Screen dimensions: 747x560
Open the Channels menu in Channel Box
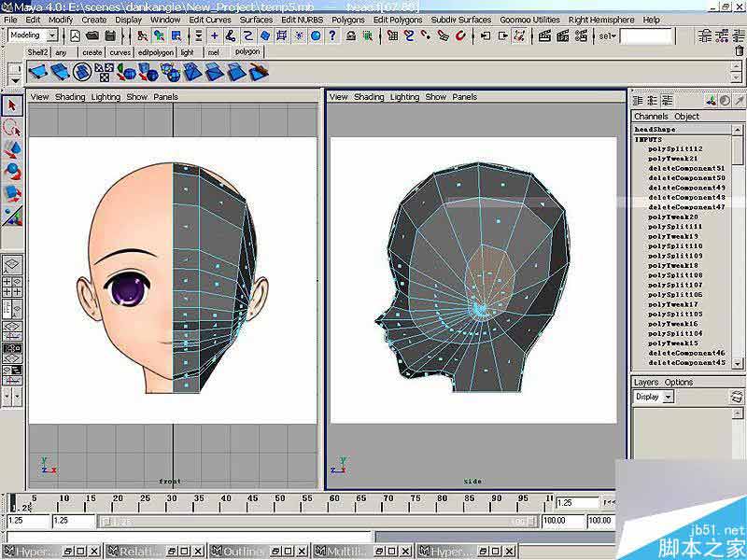point(651,116)
